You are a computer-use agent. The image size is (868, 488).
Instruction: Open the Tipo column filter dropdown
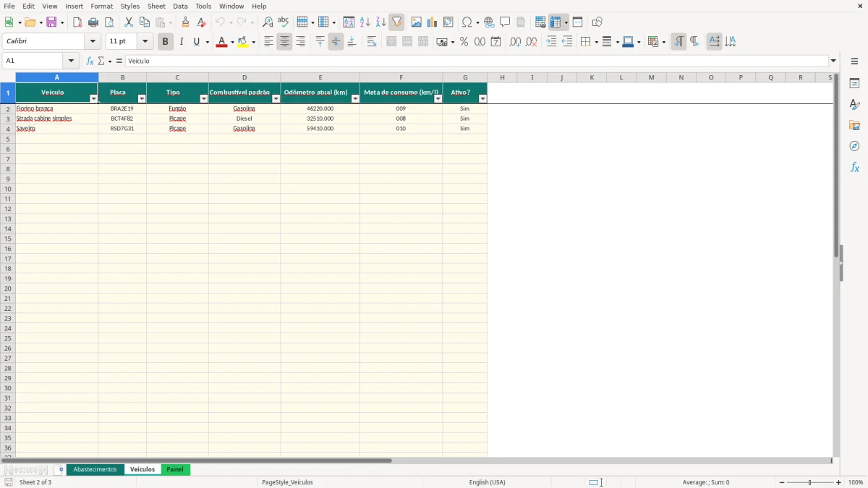pyautogui.click(x=203, y=99)
